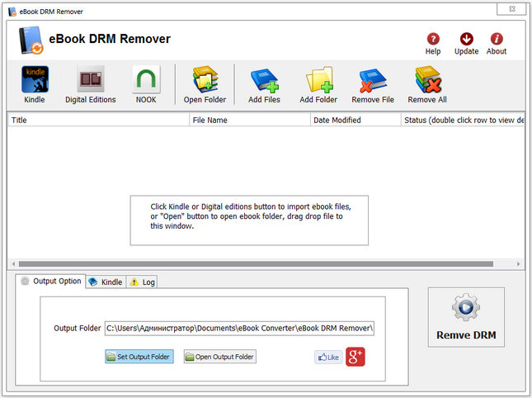Click Add Folder toolbar icon
532x398 pixels.
pos(318,81)
